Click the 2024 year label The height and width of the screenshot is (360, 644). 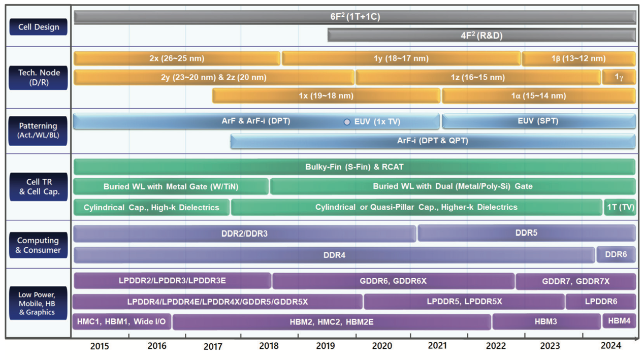click(x=610, y=346)
